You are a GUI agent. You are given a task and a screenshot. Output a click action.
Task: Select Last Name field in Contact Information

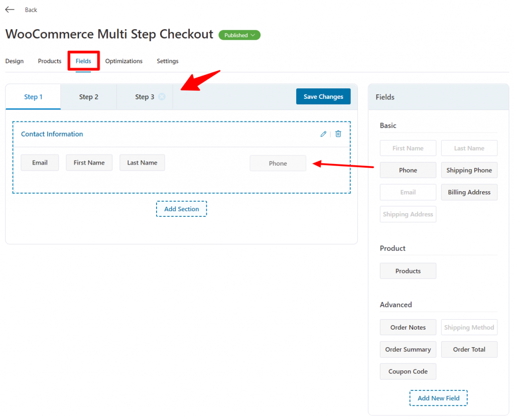[x=142, y=163]
